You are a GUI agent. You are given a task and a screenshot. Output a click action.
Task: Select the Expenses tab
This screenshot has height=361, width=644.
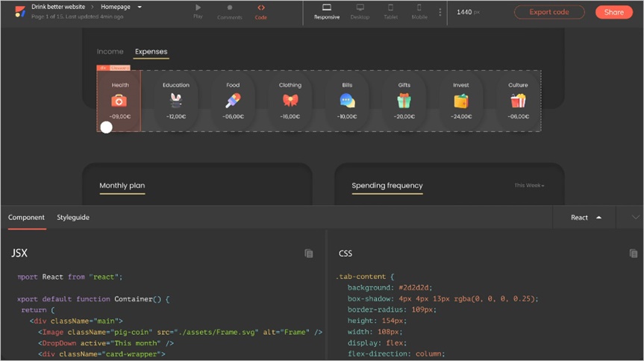click(x=151, y=51)
